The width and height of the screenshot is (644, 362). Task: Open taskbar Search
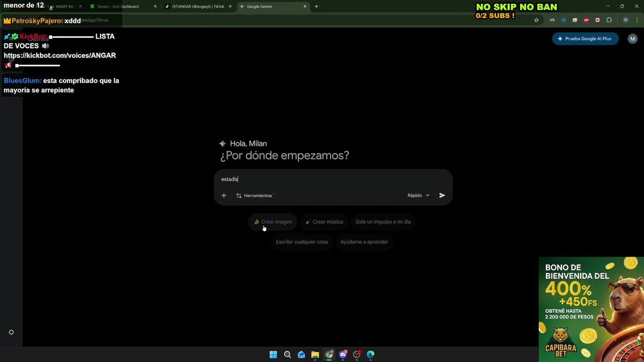pyautogui.click(x=287, y=354)
